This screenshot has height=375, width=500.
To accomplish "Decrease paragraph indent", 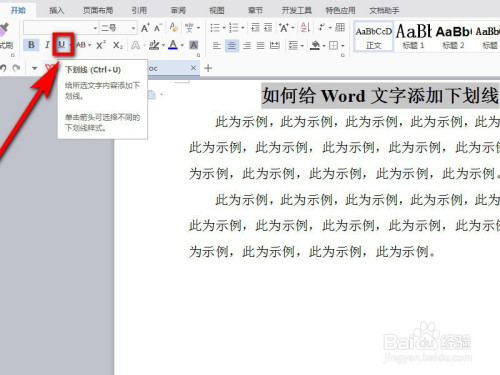I will tap(255, 28).
